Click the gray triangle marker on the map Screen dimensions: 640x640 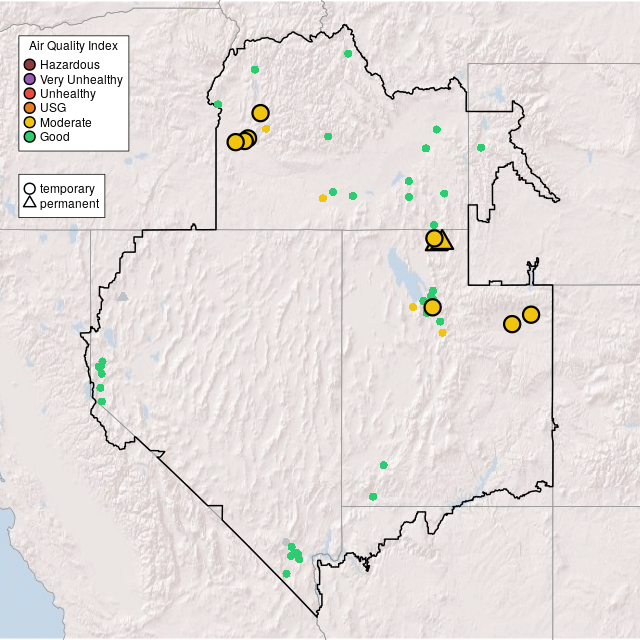122,296
